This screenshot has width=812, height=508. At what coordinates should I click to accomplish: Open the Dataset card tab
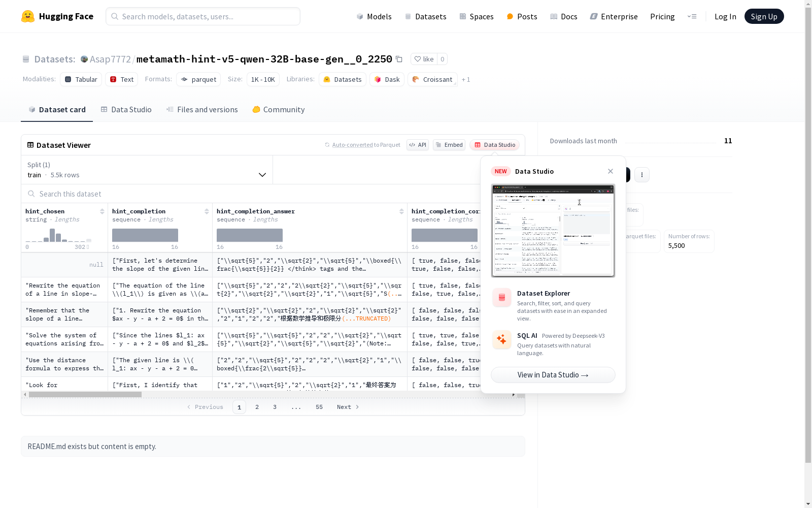[57, 109]
